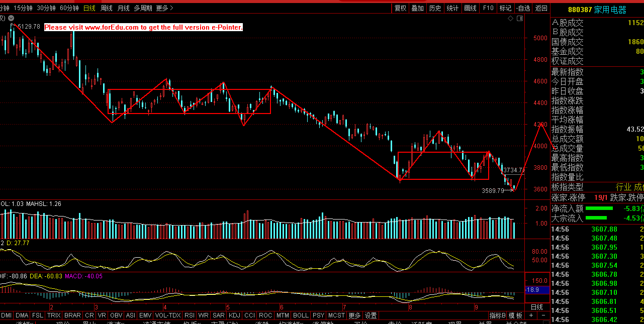Click the 返回 back button
Viewport: 644px width, 324px height.
(x=541, y=8)
